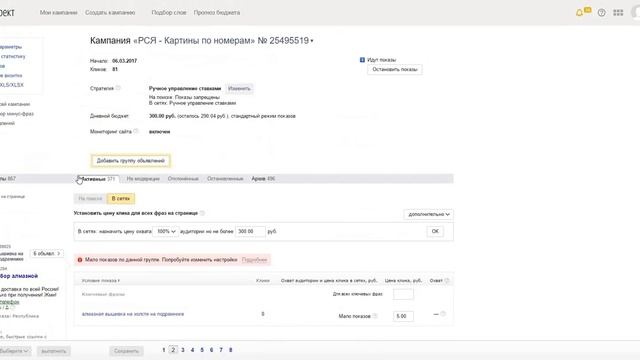Go to page 4
This screenshot has width=640, height=360.
pyautogui.click(x=192, y=350)
